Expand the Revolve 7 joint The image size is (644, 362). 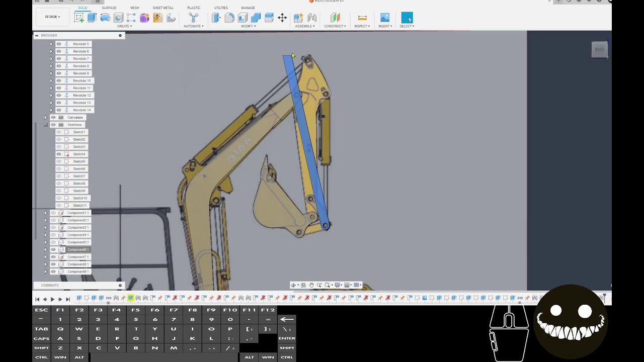51,59
